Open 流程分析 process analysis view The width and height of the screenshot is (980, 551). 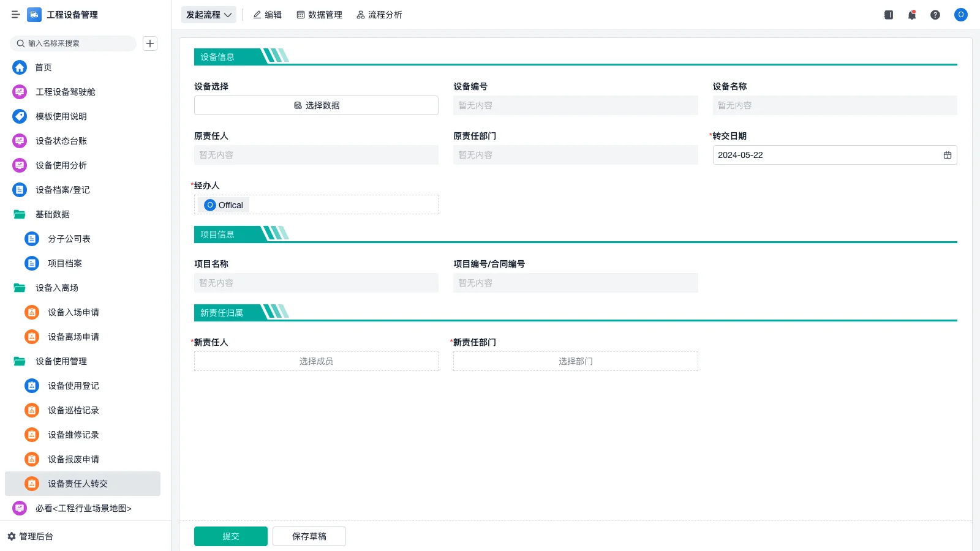point(379,15)
